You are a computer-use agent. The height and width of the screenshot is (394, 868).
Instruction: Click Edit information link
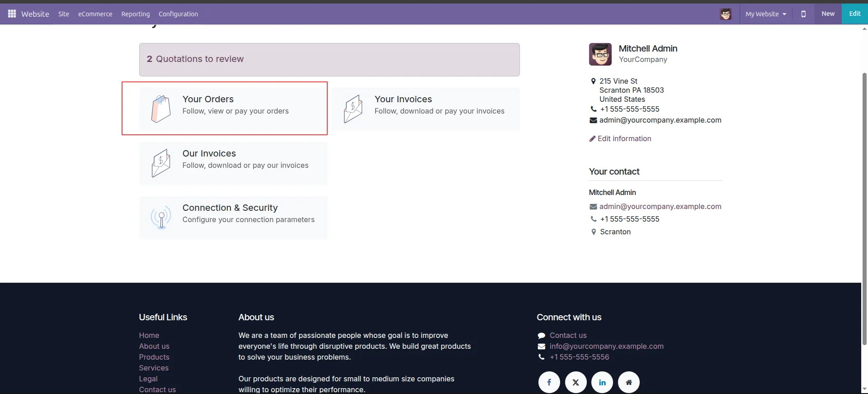(624, 139)
